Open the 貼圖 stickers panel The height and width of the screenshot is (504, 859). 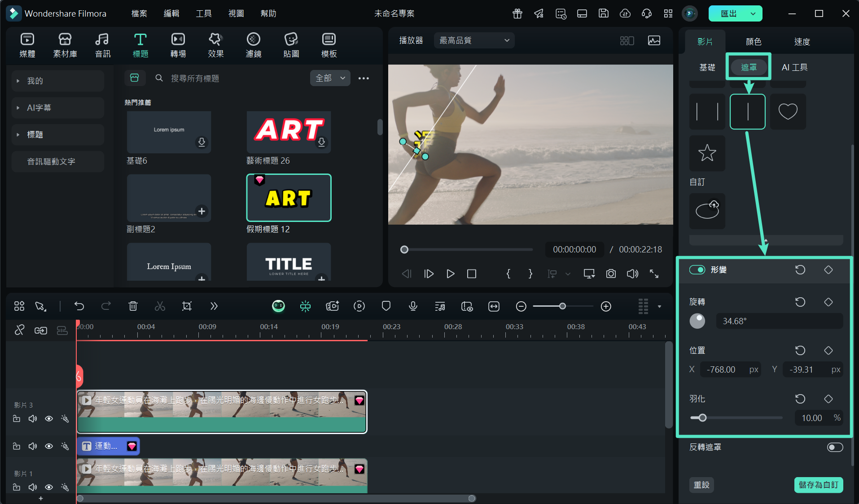[291, 45]
